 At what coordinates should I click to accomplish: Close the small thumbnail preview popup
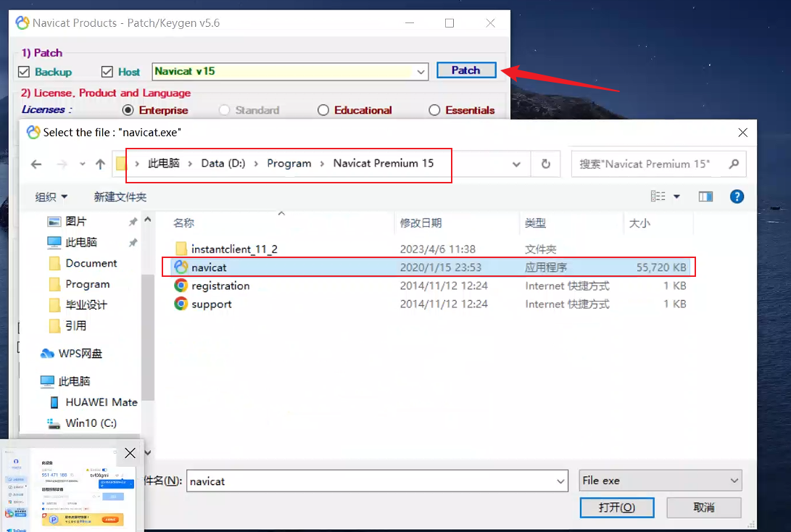click(x=130, y=453)
